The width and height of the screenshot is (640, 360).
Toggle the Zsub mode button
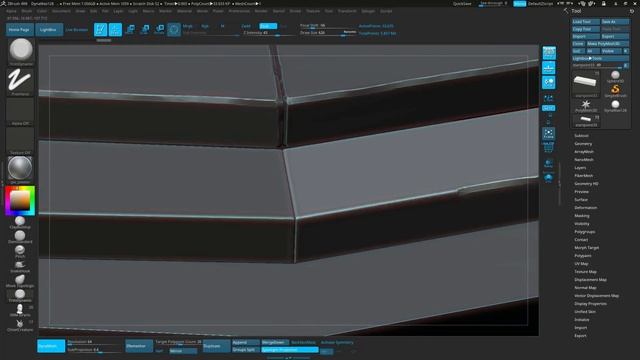pos(268,26)
